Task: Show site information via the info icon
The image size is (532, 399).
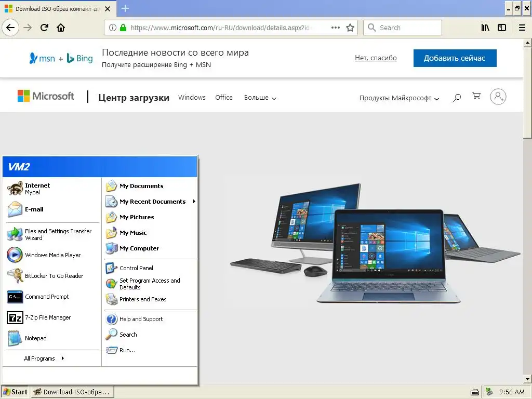Action: pyautogui.click(x=112, y=28)
